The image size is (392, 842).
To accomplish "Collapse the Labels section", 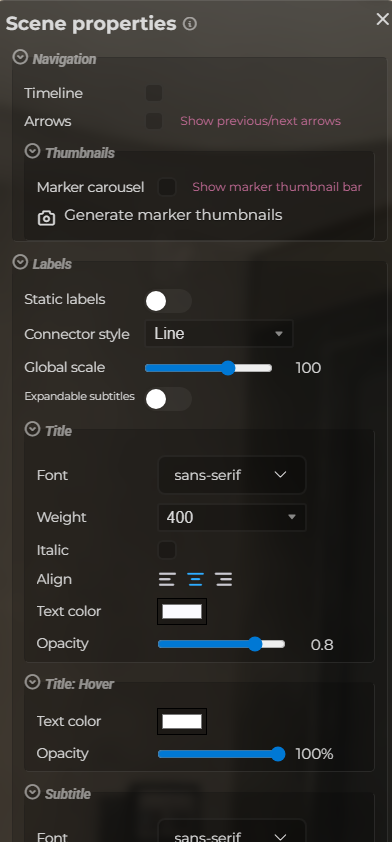I will [20, 262].
